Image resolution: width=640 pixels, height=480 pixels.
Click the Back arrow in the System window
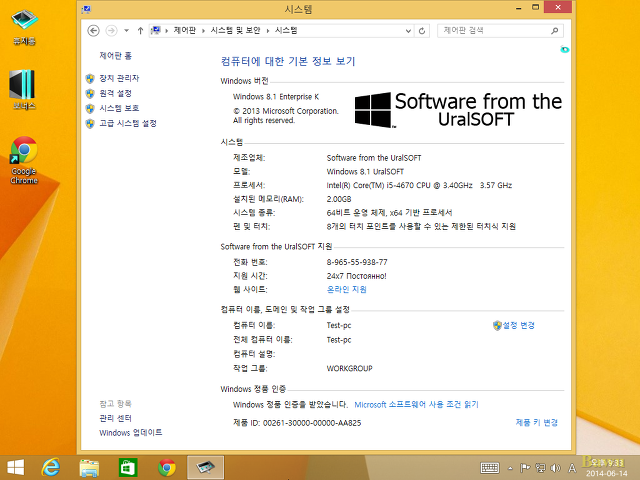[93, 31]
